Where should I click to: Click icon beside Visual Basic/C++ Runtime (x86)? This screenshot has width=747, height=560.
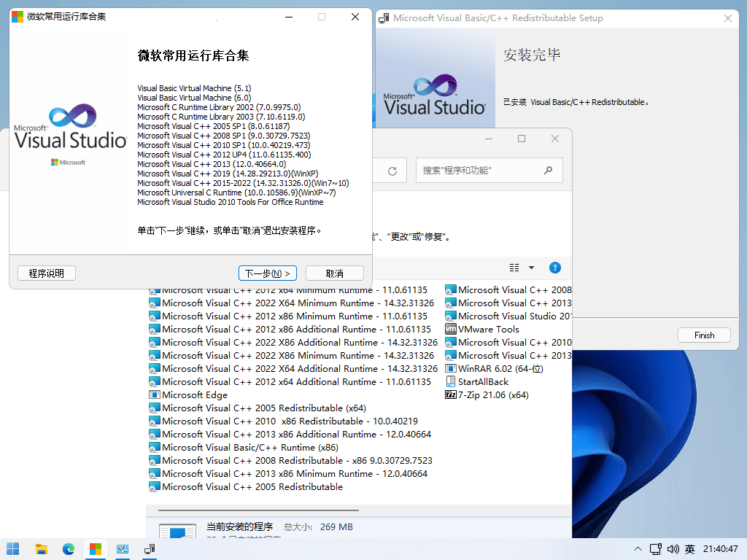(154, 447)
